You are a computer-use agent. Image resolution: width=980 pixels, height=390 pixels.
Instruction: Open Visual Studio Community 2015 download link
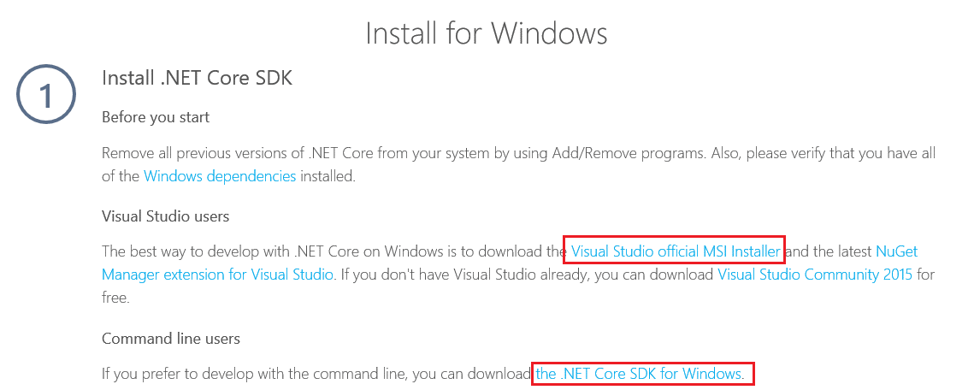815,275
